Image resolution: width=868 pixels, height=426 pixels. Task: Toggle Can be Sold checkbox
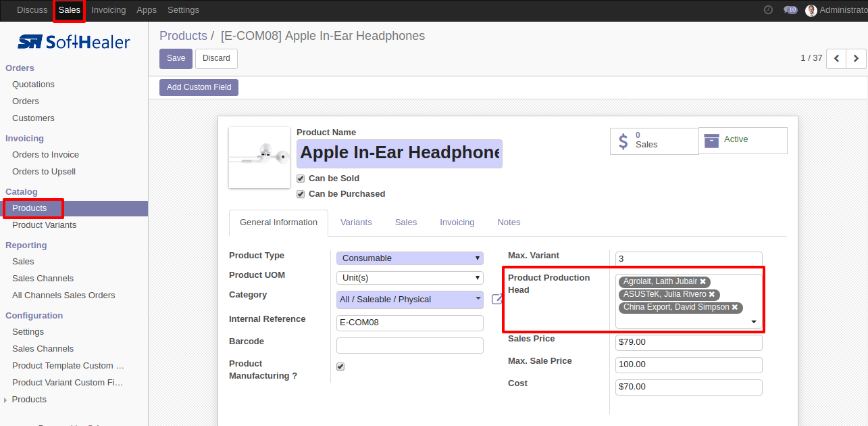(x=301, y=179)
